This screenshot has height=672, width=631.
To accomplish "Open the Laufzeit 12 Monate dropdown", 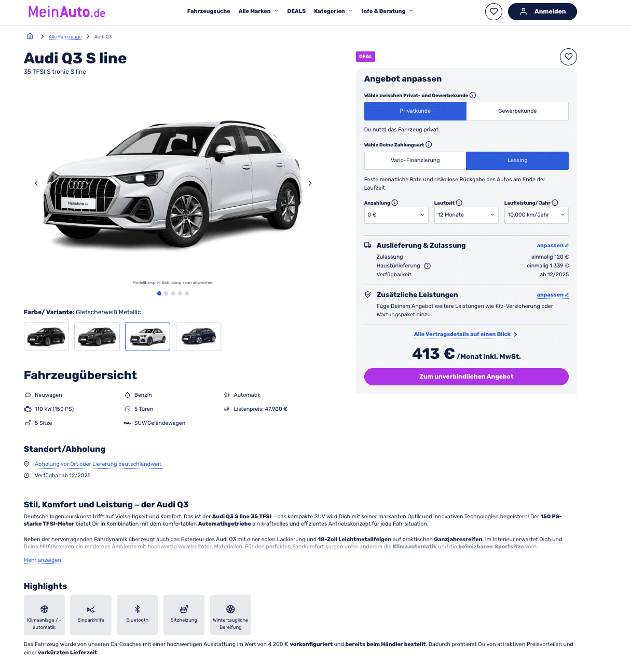I will (467, 215).
